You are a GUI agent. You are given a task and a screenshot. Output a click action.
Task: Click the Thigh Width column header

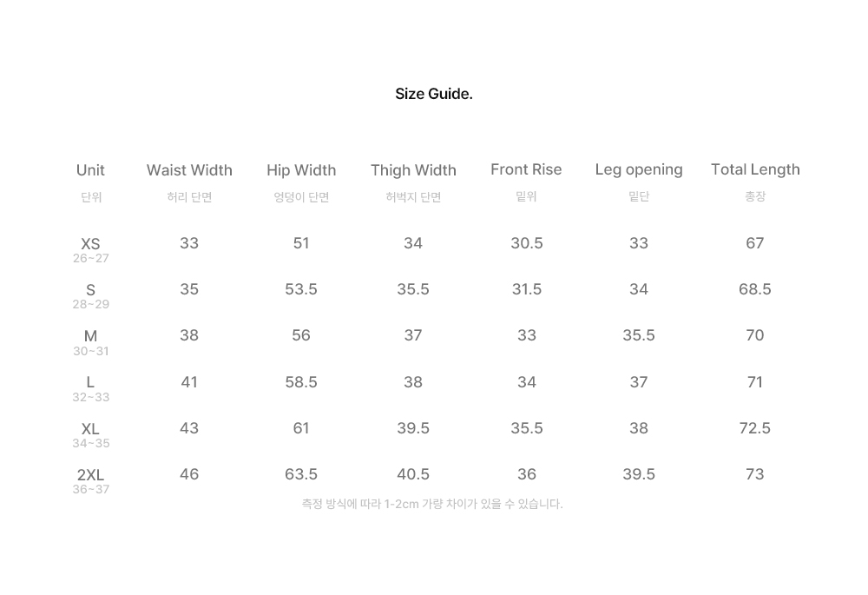tap(413, 170)
